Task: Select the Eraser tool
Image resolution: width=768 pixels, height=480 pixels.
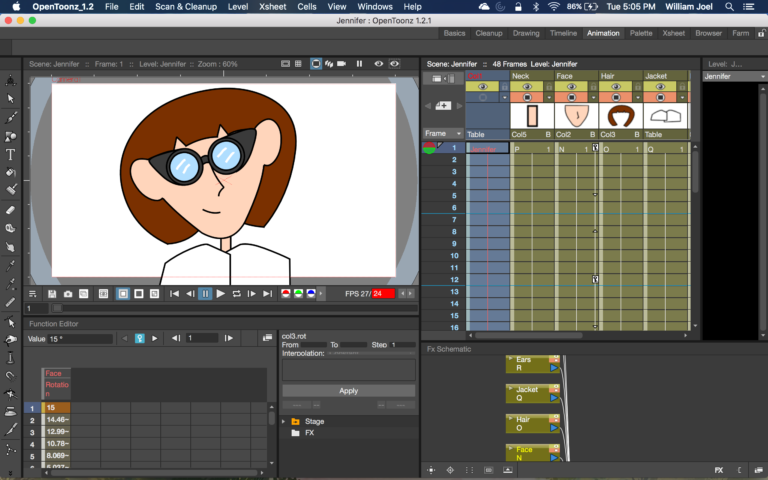Action: [x=10, y=210]
